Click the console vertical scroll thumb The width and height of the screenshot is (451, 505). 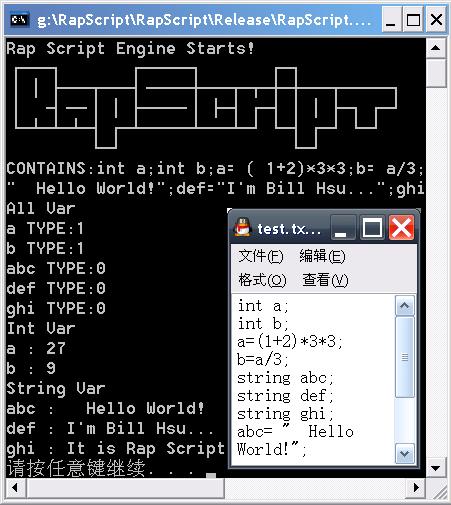pyautogui.click(x=436, y=73)
